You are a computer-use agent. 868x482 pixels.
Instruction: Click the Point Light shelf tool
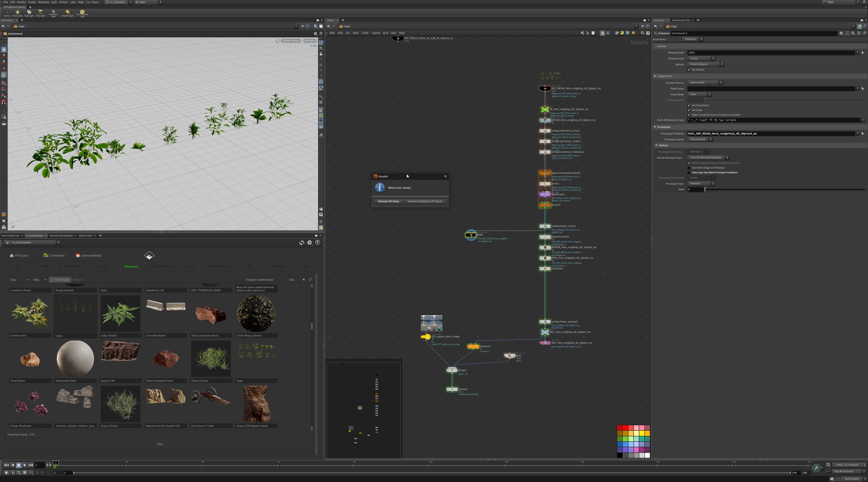point(17,13)
